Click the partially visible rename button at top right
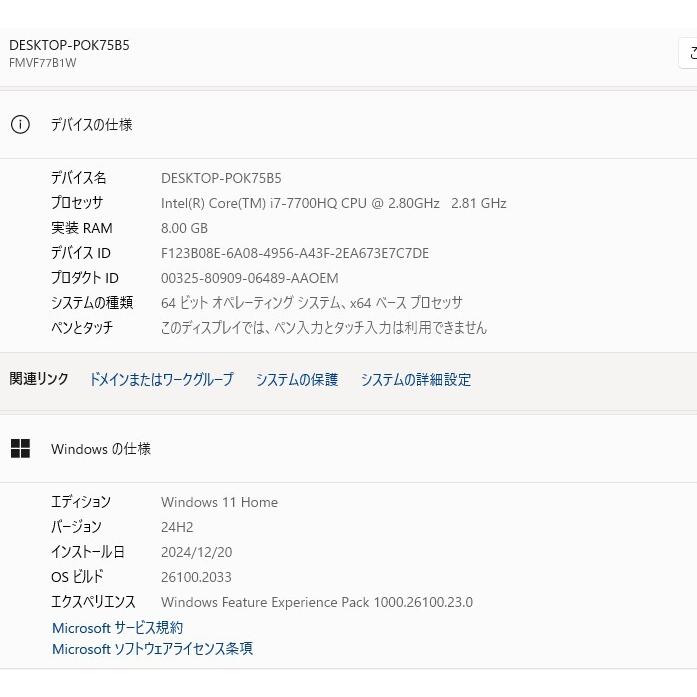Image resolution: width=697 pixels, height=697 pixels. point(688,53)
